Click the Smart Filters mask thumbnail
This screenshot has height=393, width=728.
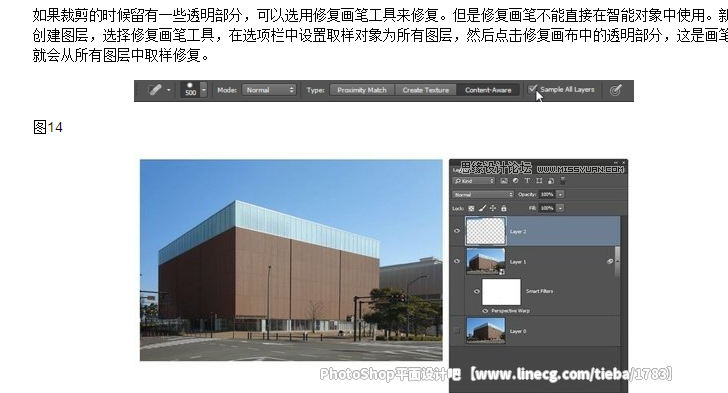(501, 291)
